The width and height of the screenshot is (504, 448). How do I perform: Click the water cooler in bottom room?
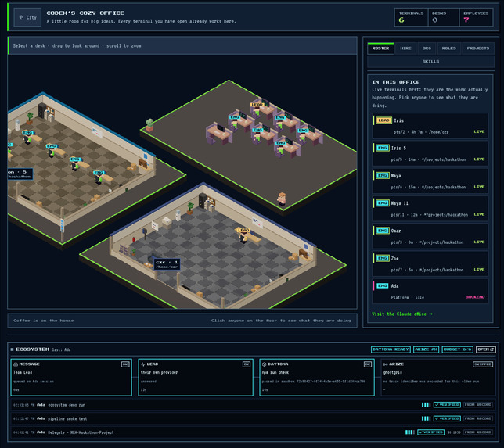[x=178, y=215]
